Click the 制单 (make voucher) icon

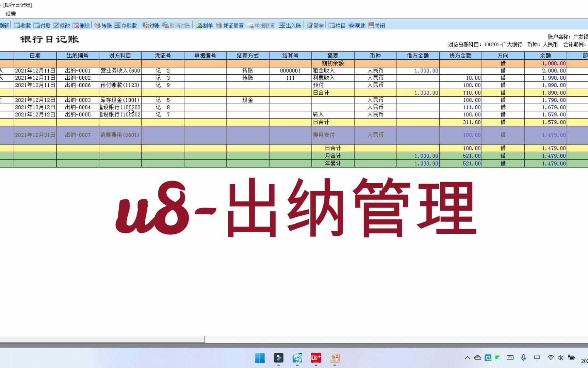pos(204,26)
